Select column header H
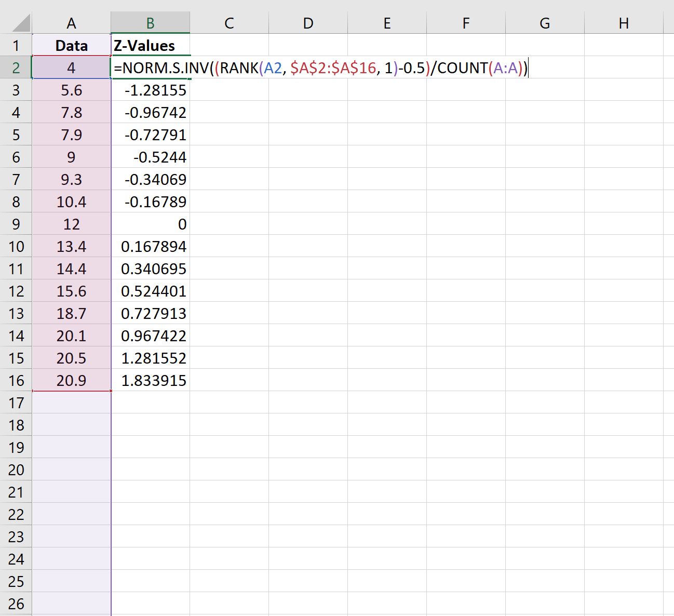674x616 pixels. tap(624, 23)
